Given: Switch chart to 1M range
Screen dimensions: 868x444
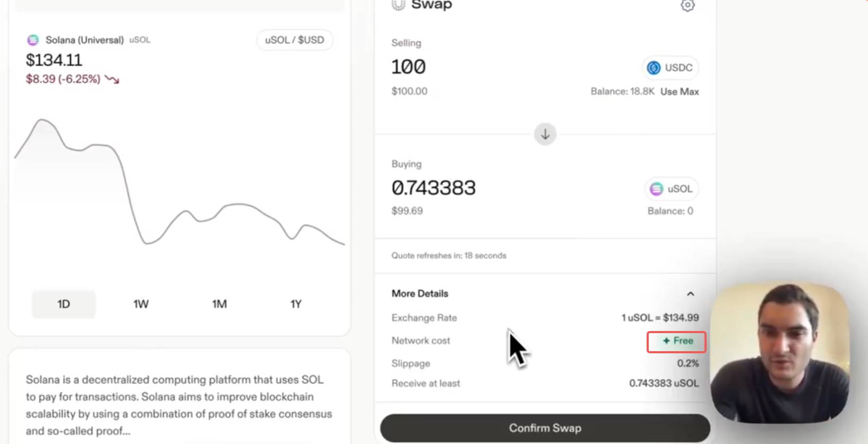Looking at the screenshot, I should [x=219, y=304].
